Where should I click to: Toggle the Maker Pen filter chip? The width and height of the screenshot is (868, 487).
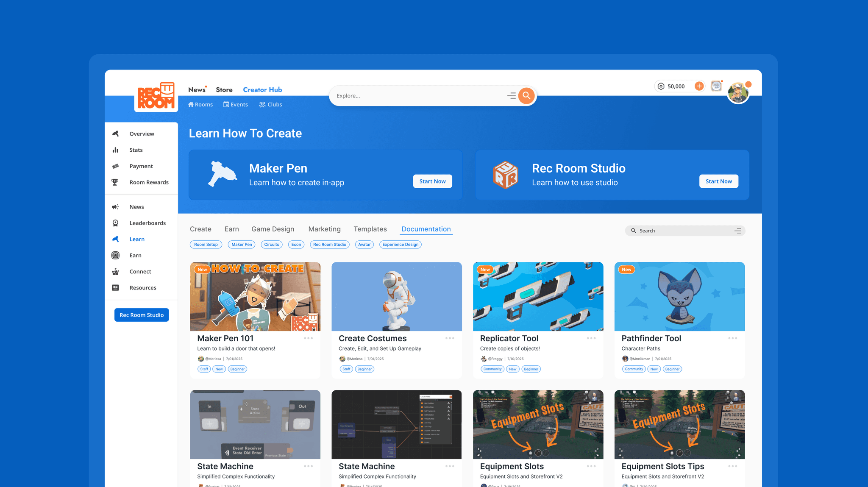click(x=242, y=245)
